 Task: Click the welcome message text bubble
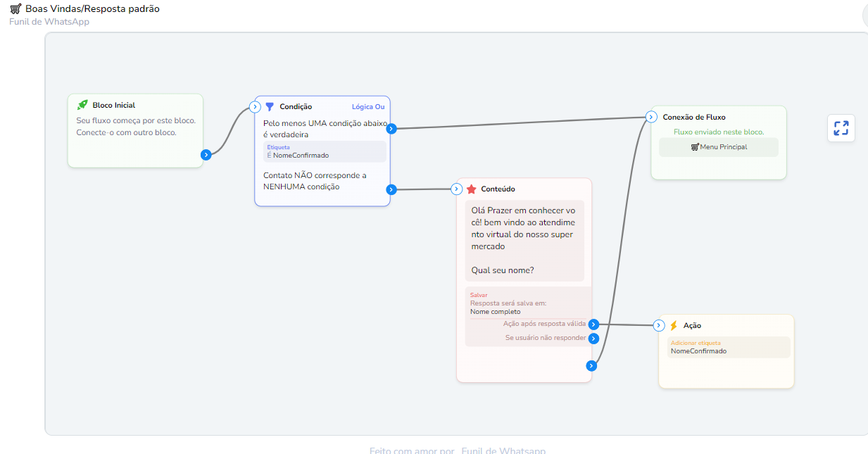coord(524,240)
